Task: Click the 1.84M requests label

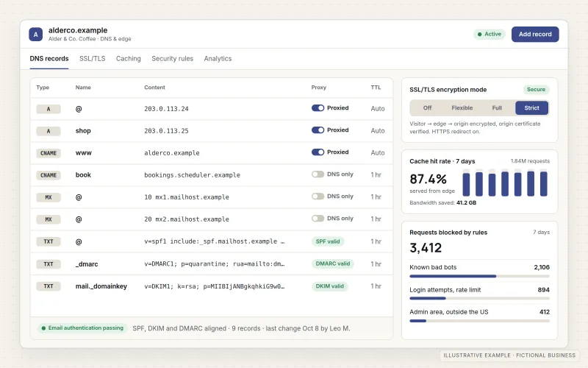Action: coord(530,161)
